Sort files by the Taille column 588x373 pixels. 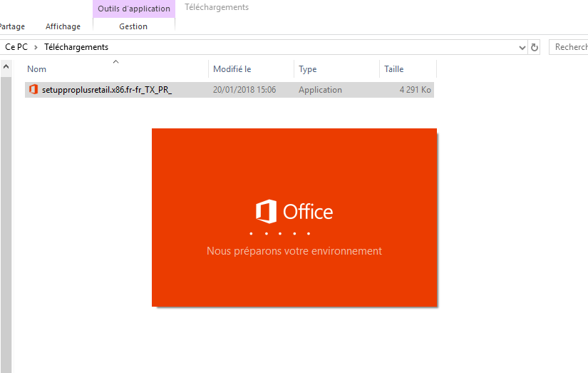point(393,69)
